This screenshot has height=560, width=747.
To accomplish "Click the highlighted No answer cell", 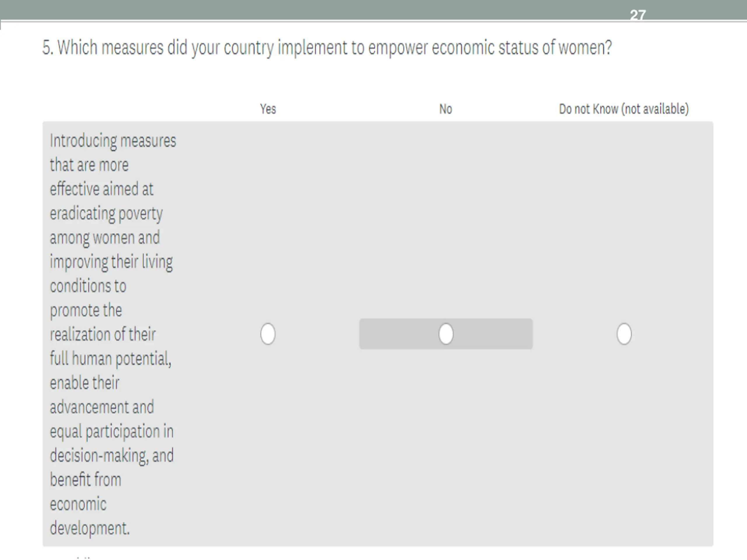I will tap(446, 334).
